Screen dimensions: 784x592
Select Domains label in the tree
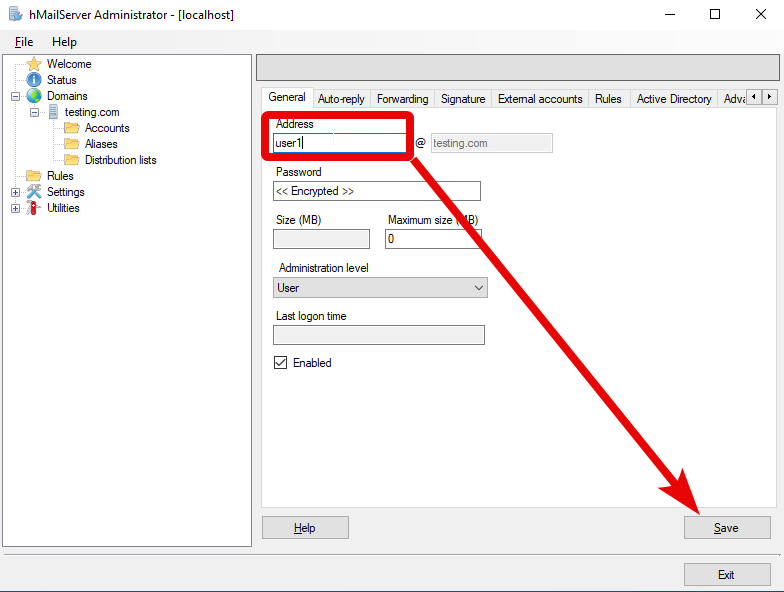coord(68,96)
